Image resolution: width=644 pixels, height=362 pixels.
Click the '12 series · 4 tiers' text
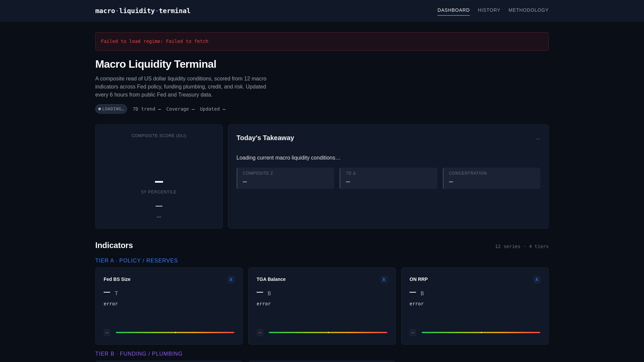522,246
